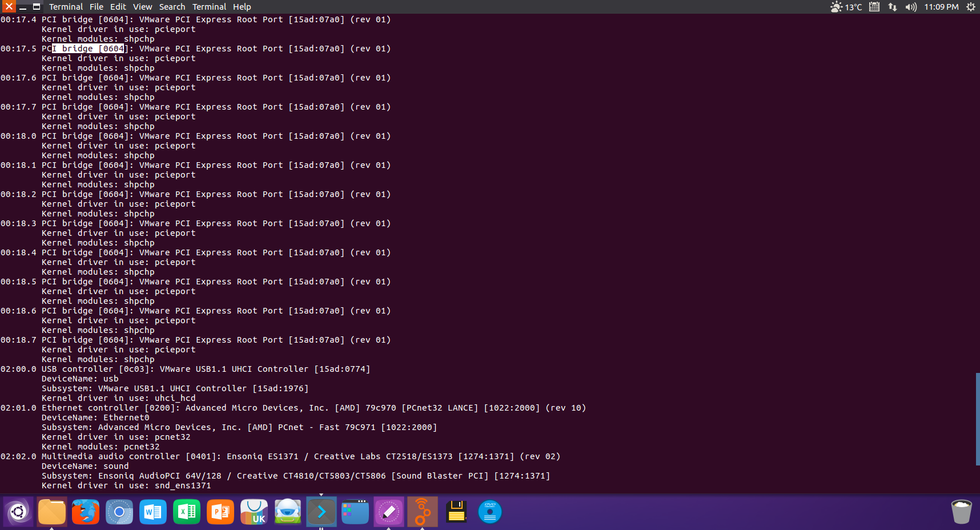This screenshot has width=980, height=530.
Task: Open the yellow floppy disk icon
Action: tap(456, 512)
